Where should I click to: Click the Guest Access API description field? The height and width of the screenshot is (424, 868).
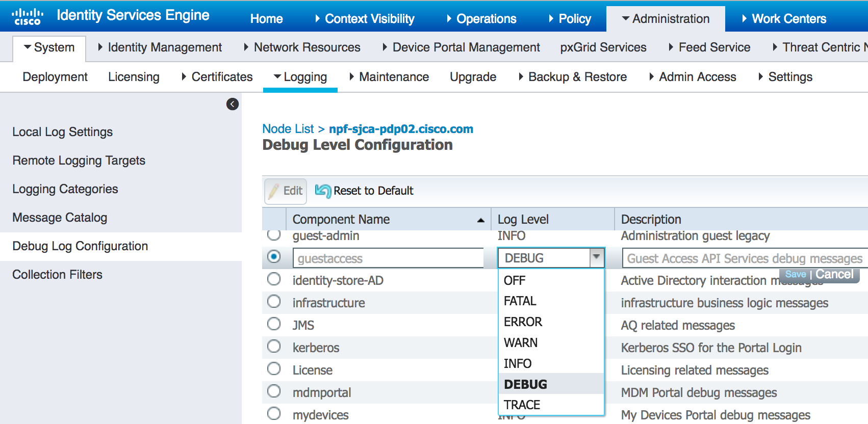pyautogui.click(x=745, y=258)
